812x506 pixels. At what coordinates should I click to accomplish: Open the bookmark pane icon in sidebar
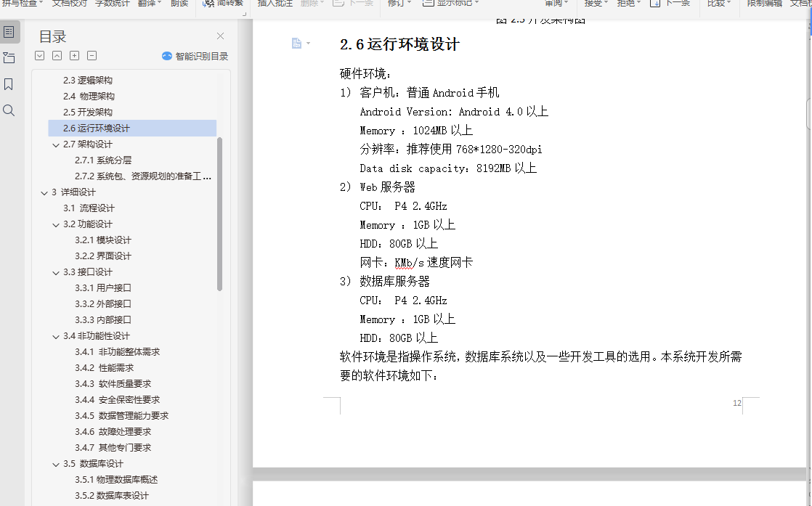pyautogui.click(x=9, y=84)
